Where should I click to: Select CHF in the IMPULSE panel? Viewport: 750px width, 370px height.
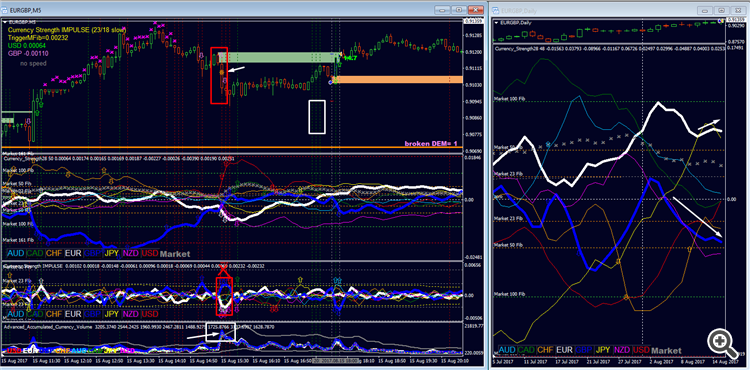point(54,314)
